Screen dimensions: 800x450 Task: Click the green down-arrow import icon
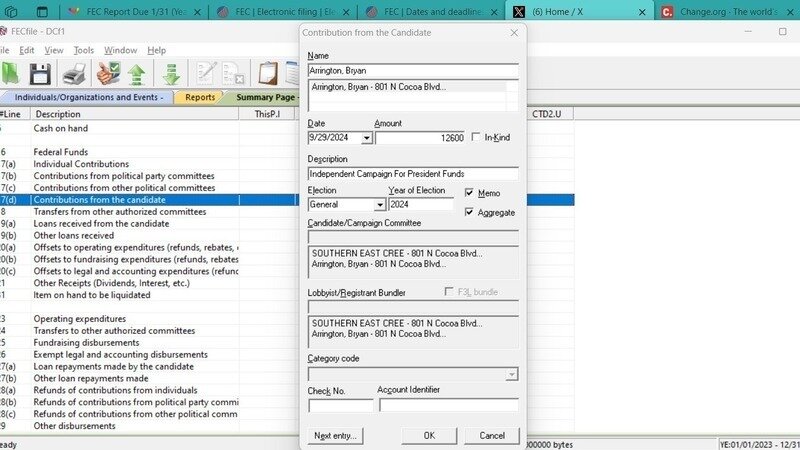(x=172, y=74)
